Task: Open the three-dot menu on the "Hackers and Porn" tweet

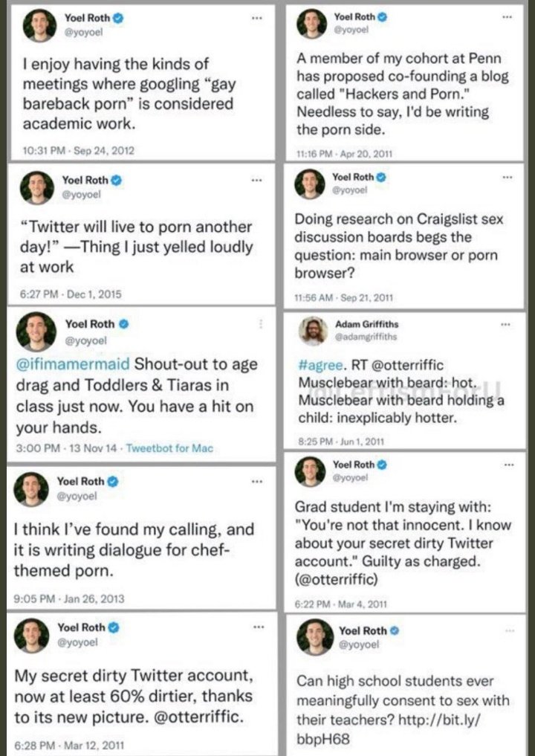Action: click(x=507, y=16)
